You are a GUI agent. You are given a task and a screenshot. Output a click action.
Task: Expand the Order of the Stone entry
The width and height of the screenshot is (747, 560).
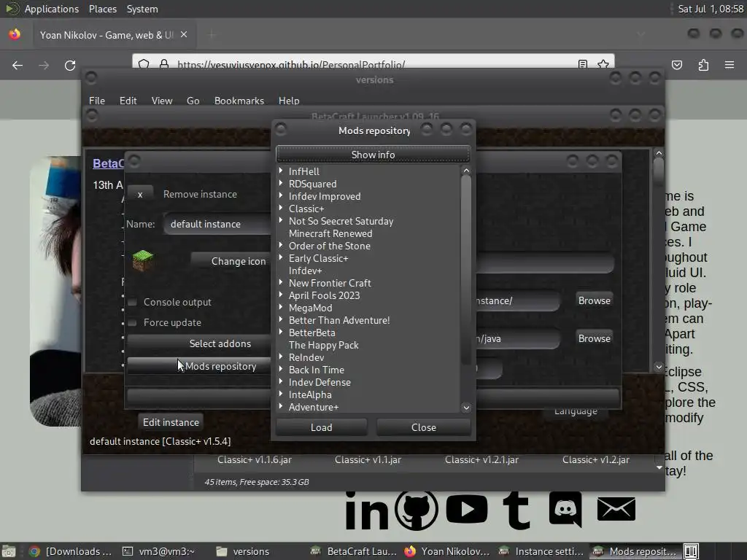coord(281,245)
